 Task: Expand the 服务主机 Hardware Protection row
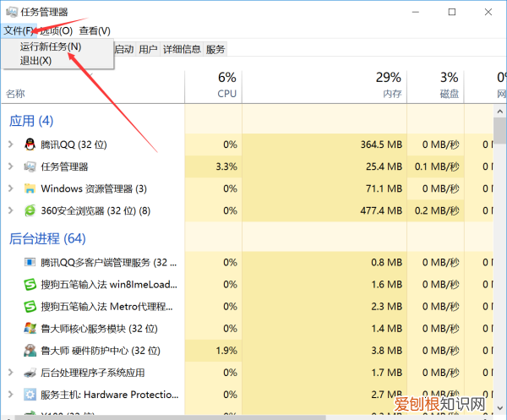[x=11, y=395]
